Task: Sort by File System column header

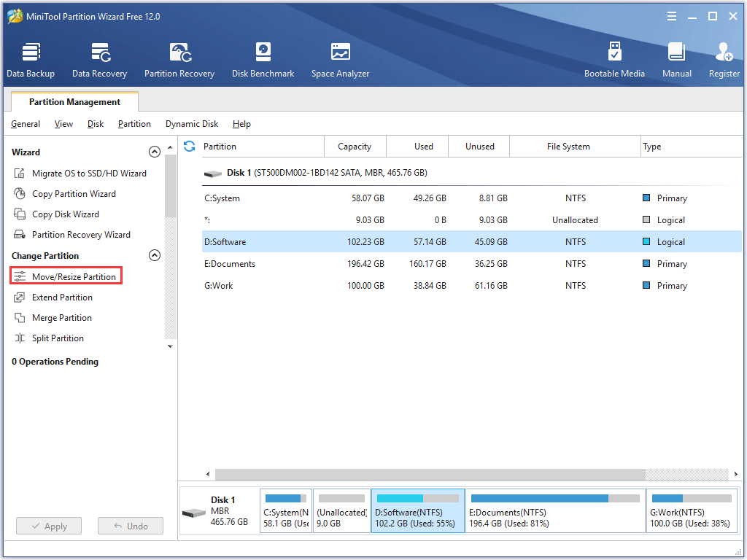Action: (575, 146)
